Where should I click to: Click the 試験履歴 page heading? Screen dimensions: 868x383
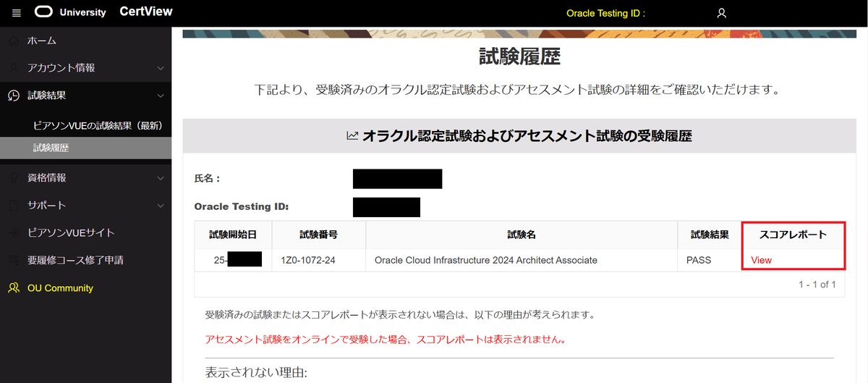pyautogui.click(x=519, y=56)
